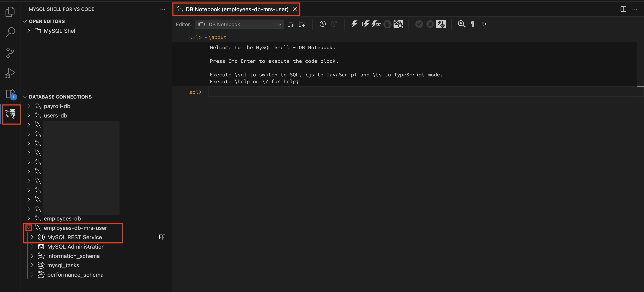Expand the MySQL REST Service tree item
This screenshot has width=644, height=292.
click(x=32, y=237)
